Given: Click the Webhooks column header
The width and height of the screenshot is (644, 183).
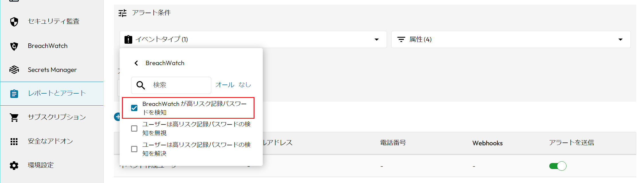Looking at the screenshot, I should click(x=487, y=143).
